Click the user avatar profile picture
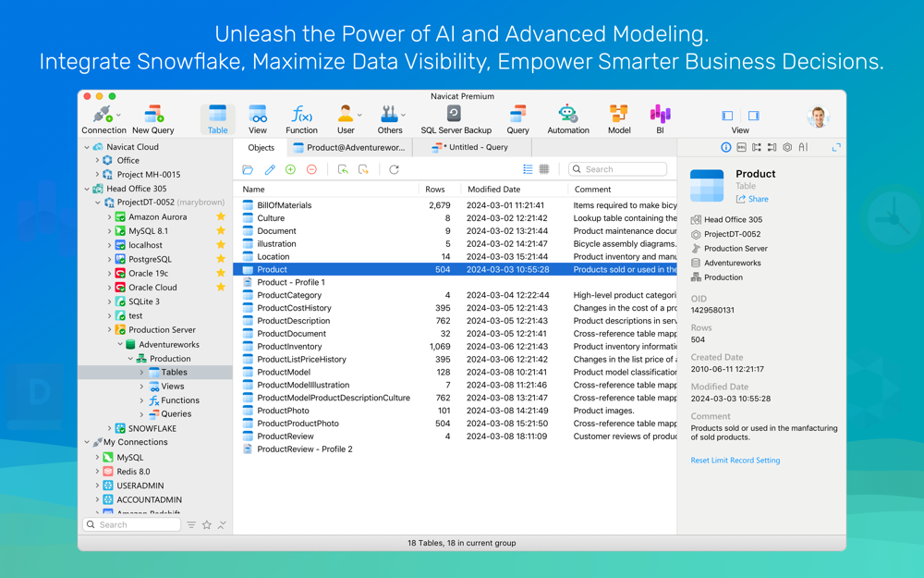The height and width of the screenshot is (578, 924). [x=818, y=117]
